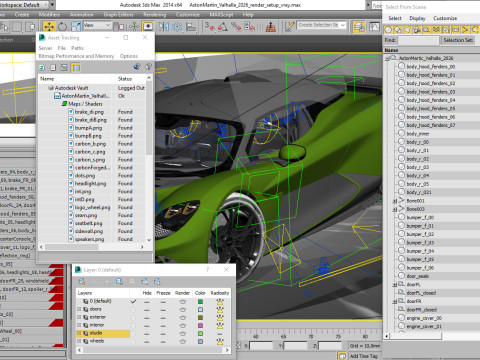480x360 pixels.
Task: Open the Rendering menu
Action: (x=155, y=15)
